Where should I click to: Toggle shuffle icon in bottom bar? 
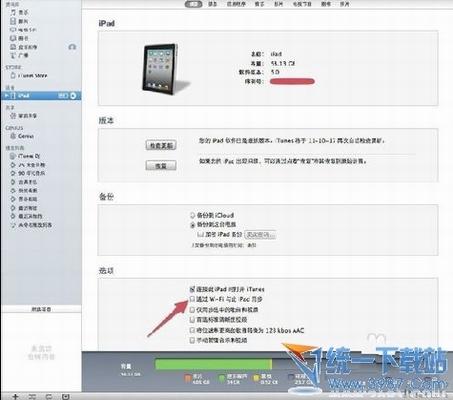32,396
